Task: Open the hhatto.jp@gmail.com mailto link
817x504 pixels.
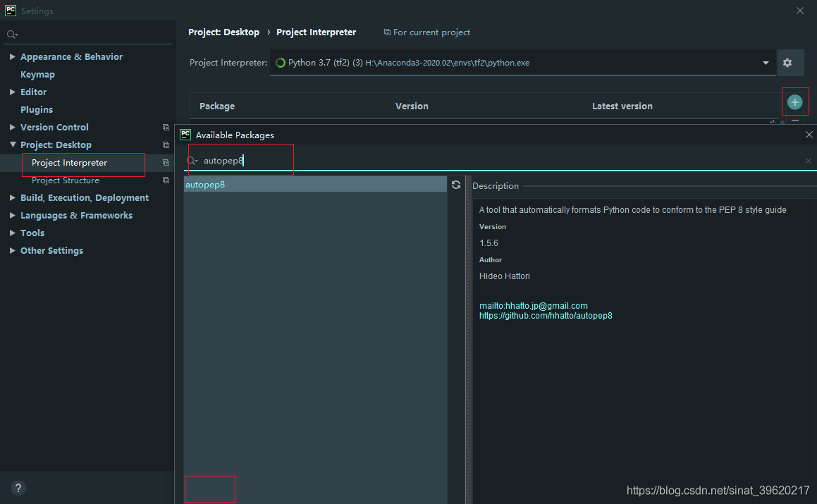Action: [533, 305]
